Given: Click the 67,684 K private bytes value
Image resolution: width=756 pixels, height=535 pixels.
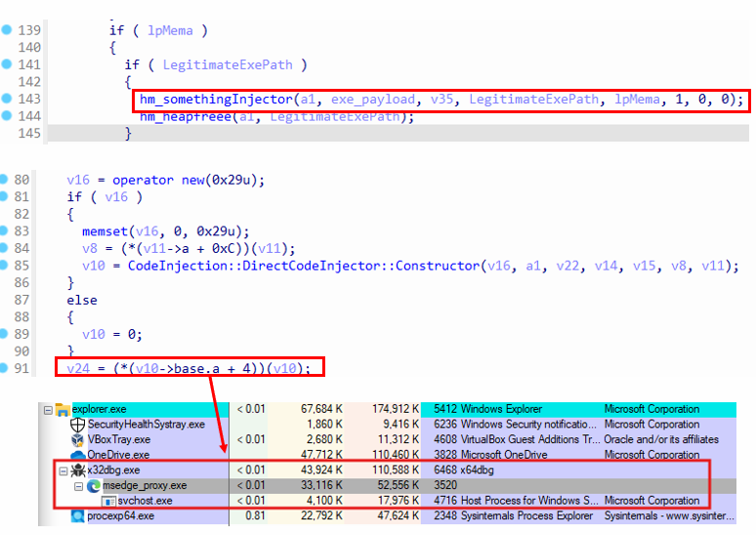Looking at the screenshot, I should tap(321, 409).
